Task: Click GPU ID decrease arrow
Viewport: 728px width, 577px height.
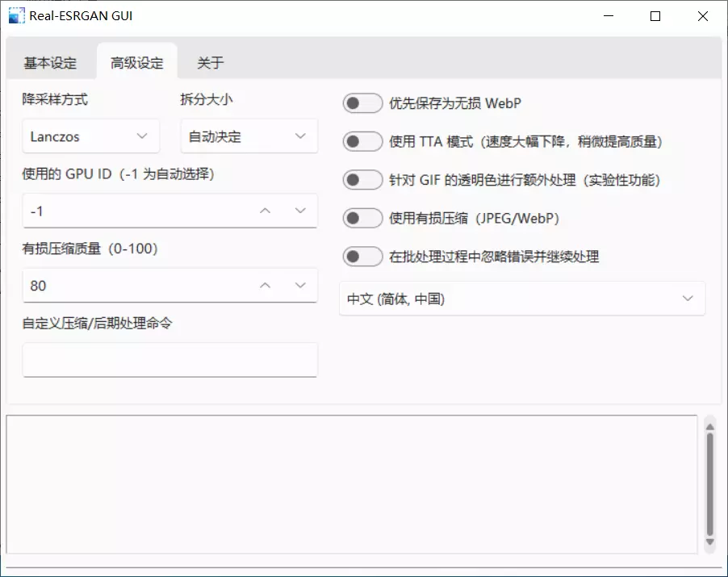Action: coord(300,211)
